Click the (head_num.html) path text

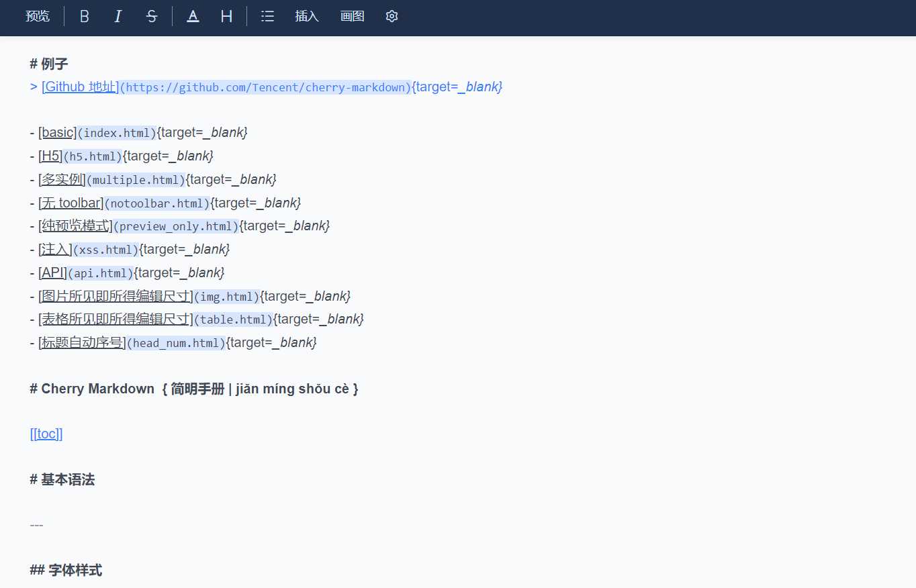pos(177,343)
